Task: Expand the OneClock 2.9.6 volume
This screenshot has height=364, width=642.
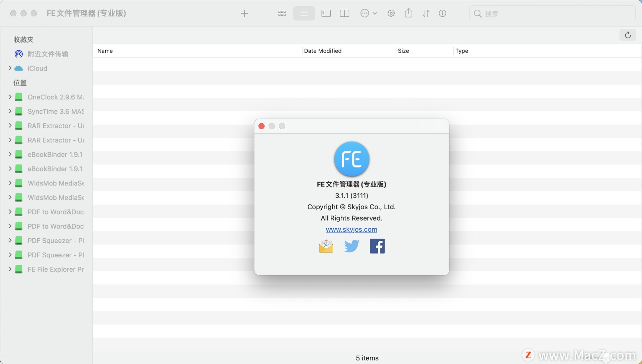Action: pos(10,97)
